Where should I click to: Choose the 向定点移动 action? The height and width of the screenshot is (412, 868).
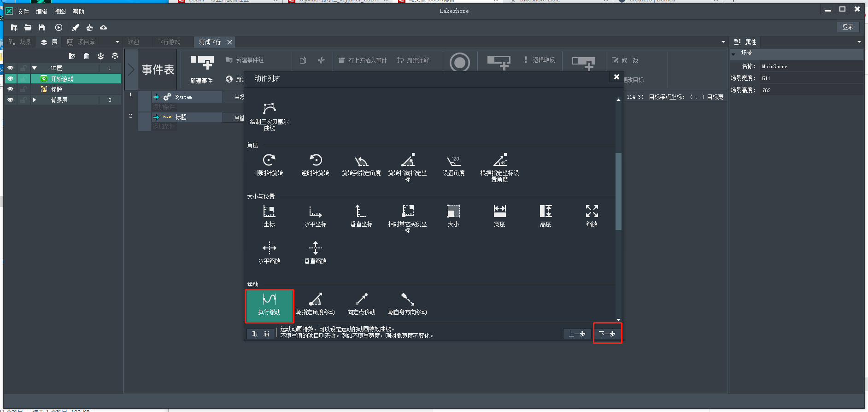[362, 305]
